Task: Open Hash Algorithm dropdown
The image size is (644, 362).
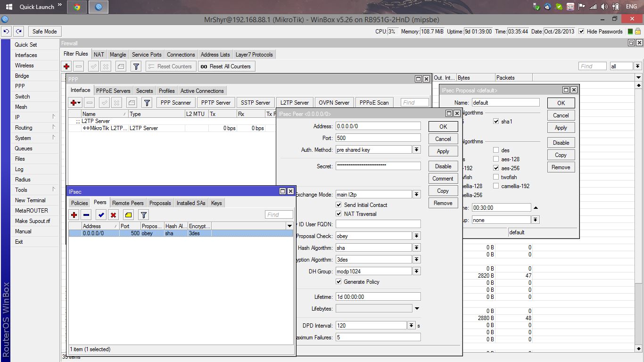Action: (417, 248)
